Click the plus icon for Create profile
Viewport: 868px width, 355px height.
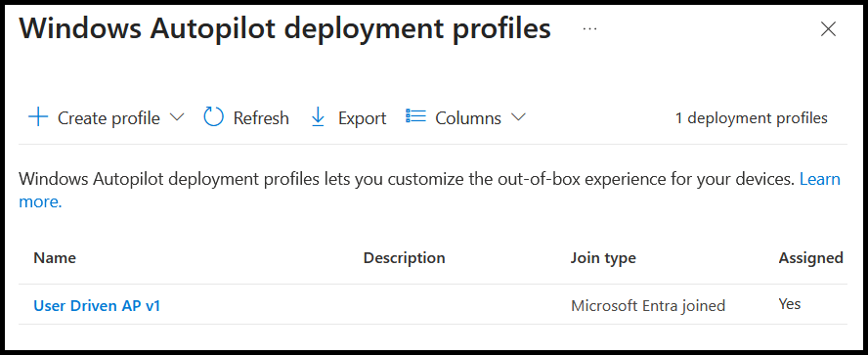tap(38, 117)
